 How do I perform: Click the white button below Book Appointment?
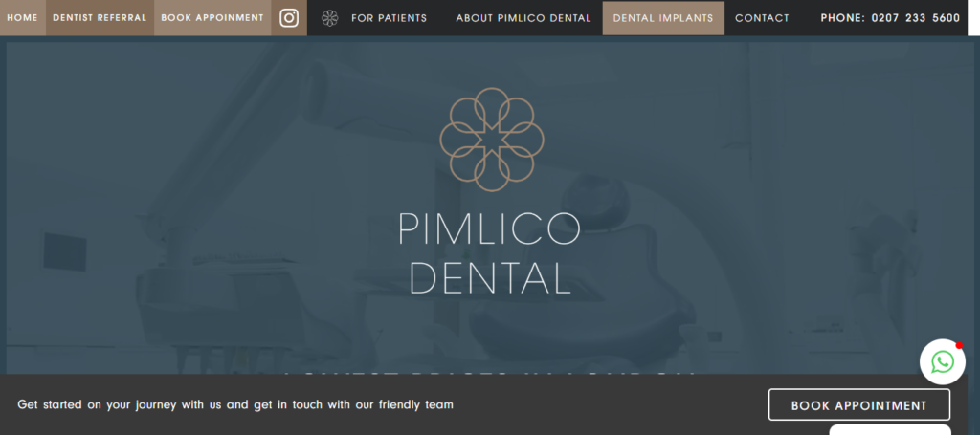890,429
